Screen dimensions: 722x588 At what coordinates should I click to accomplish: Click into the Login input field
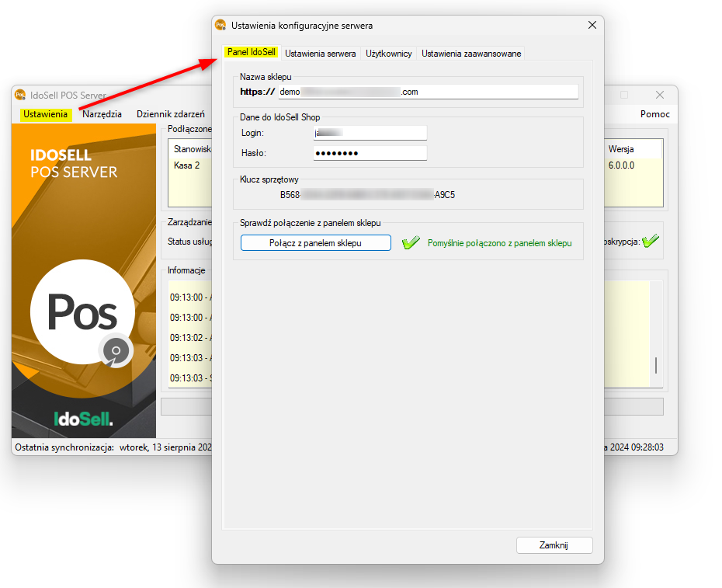pos(370,133)
